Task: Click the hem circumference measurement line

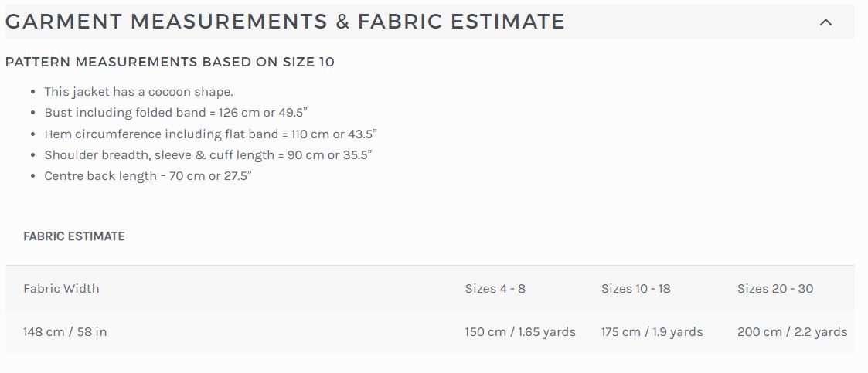Action: pyautogui.click(x=210, y=134)
